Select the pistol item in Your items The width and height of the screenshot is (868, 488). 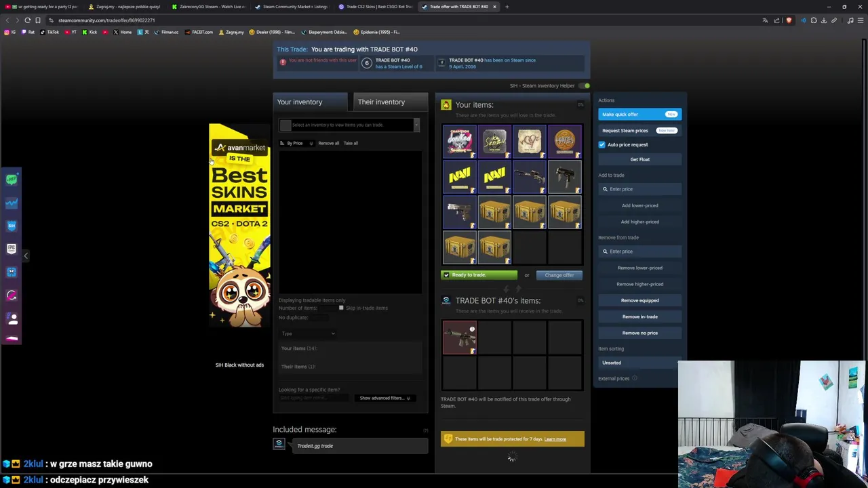[x=460, y=213]
